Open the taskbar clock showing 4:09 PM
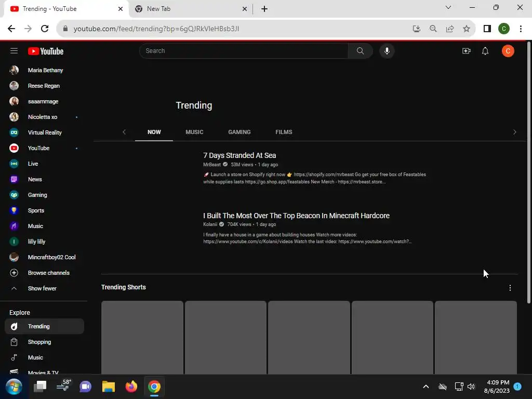This screenshot has height=399, width=532. pyautogui.click(x=497, y=387)
